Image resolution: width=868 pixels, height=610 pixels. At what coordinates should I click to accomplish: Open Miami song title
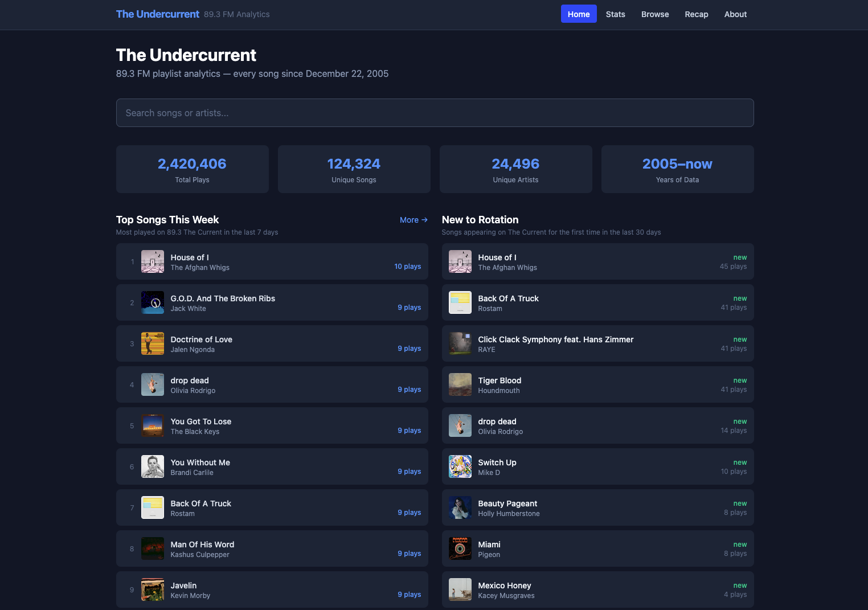pos(489,545)
